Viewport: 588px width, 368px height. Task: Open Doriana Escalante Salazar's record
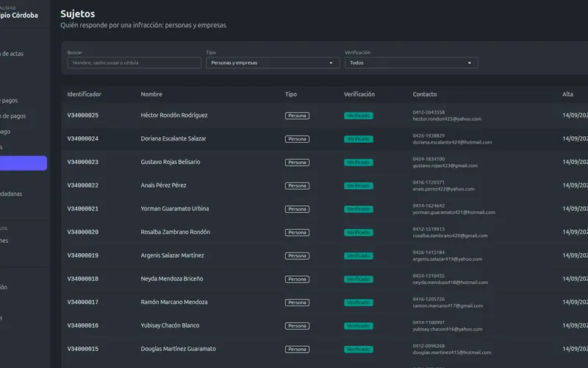[x=173, y=138]
